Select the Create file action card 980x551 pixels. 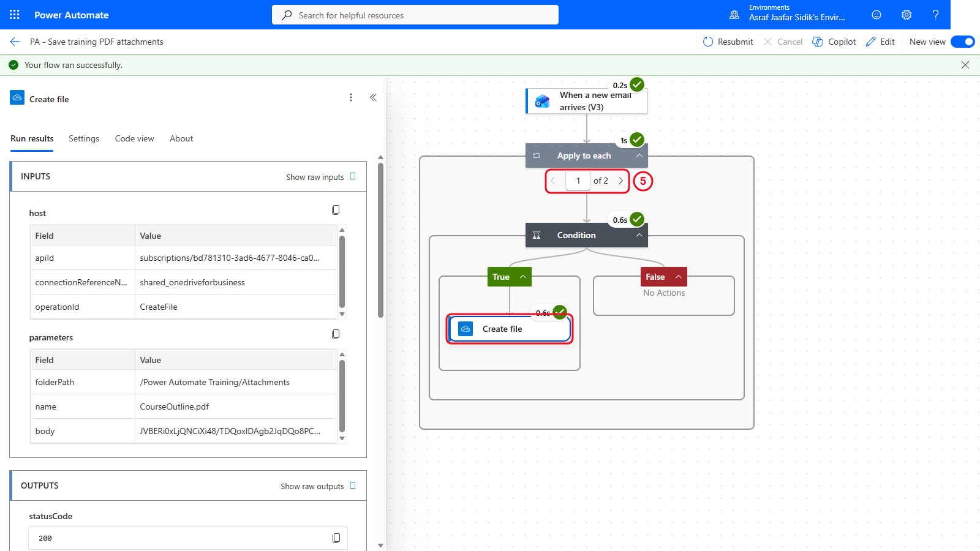tap(510, 329)
